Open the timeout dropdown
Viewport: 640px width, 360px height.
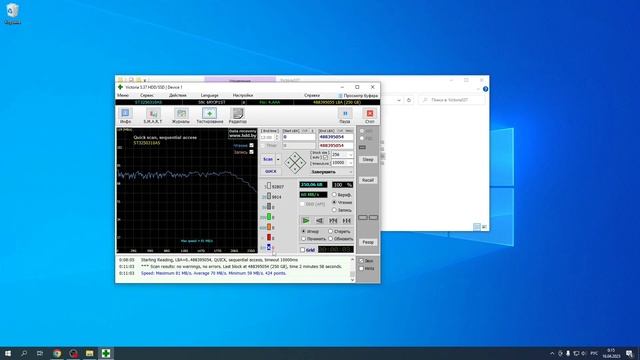[x=351, y=163]
